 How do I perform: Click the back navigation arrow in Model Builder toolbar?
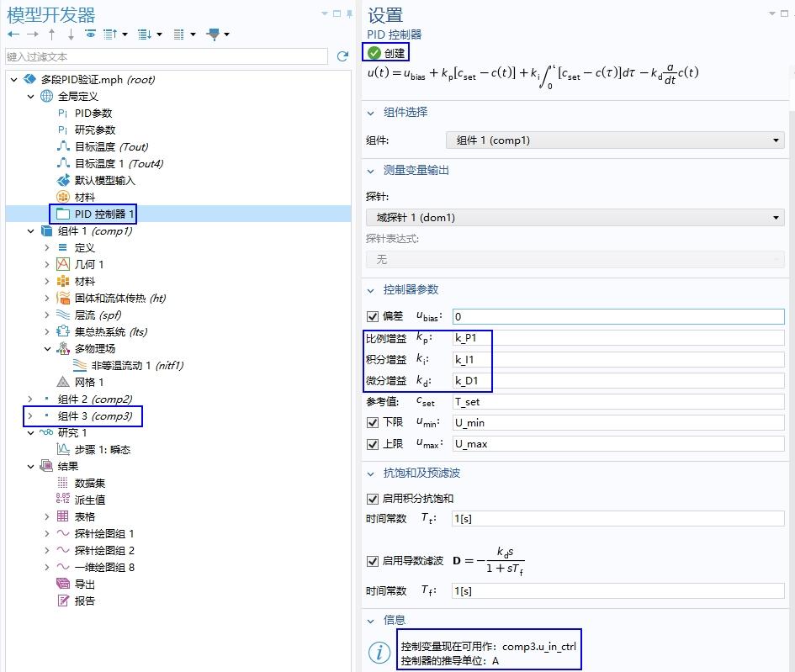pyautogui.click(x=13, y=34)
